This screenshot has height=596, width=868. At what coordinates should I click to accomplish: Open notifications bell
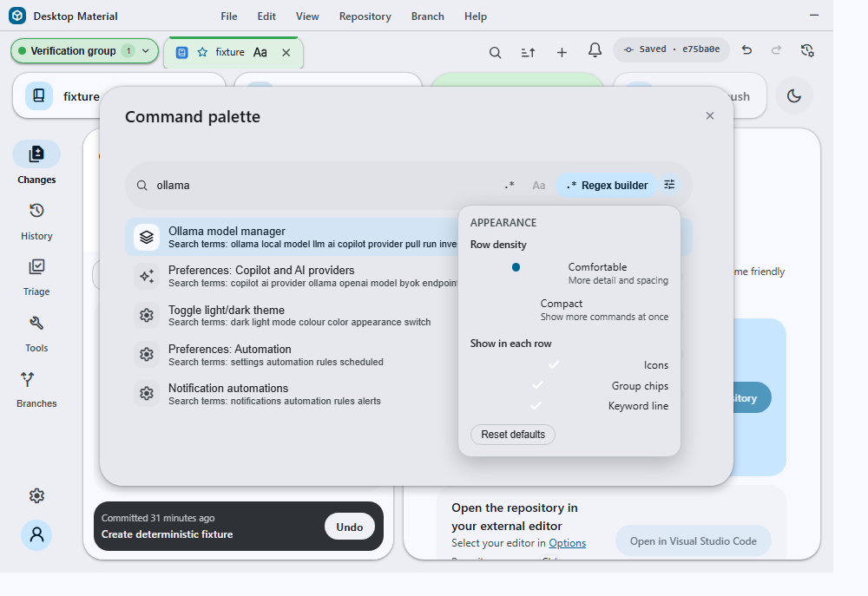[595, 51]
